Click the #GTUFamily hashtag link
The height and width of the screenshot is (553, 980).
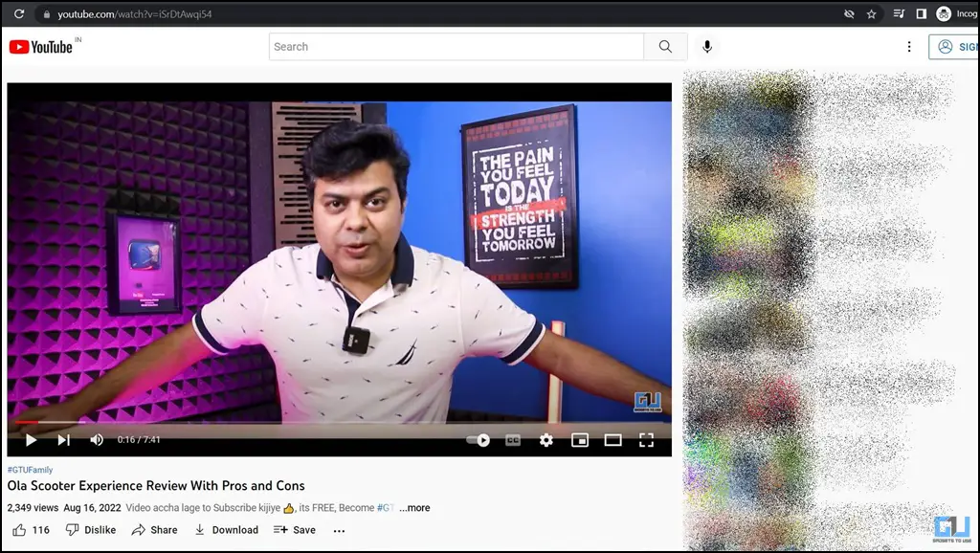30,470
